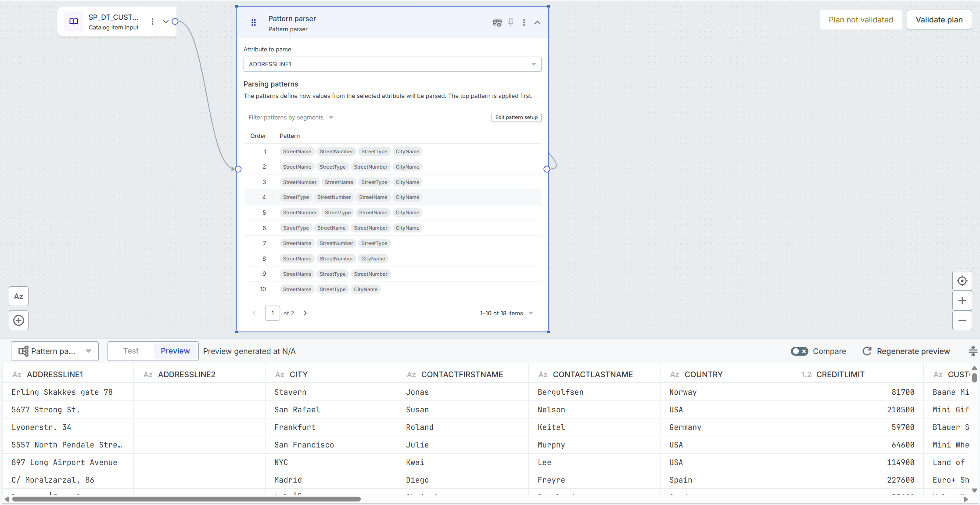This screenshot has height=505, width=980.
Task: Open the Pattern parser three-dot menu
Action: click(x=524, y=22)
